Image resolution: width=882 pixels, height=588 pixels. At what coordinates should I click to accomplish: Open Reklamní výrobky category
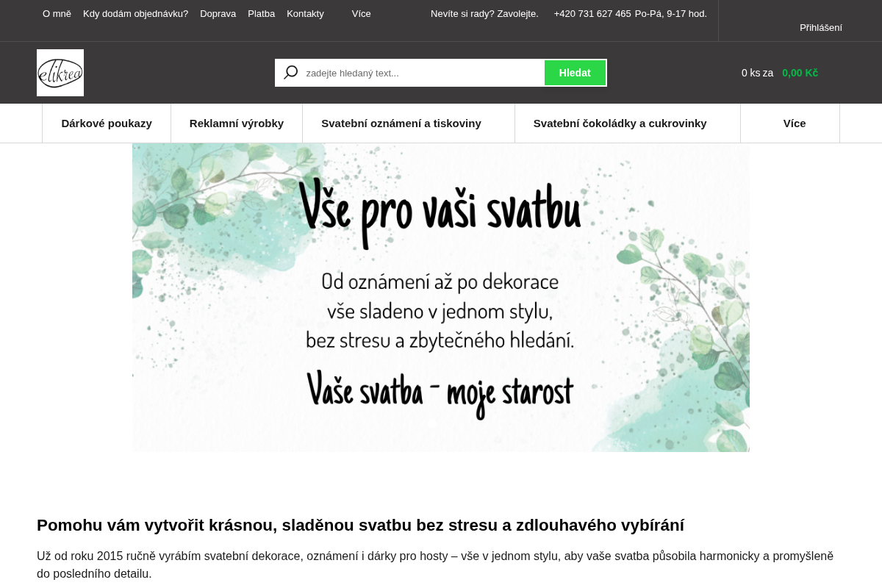(237, 123)
